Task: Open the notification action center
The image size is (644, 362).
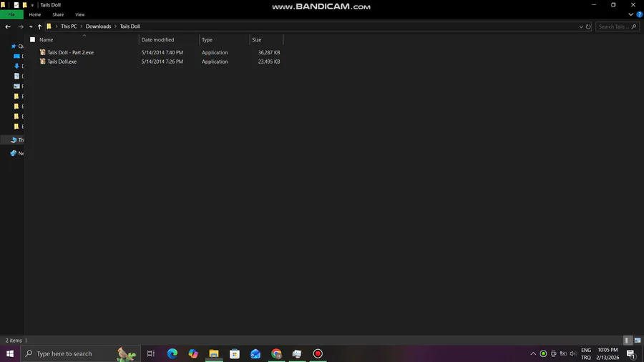Action: pos(631,354)
